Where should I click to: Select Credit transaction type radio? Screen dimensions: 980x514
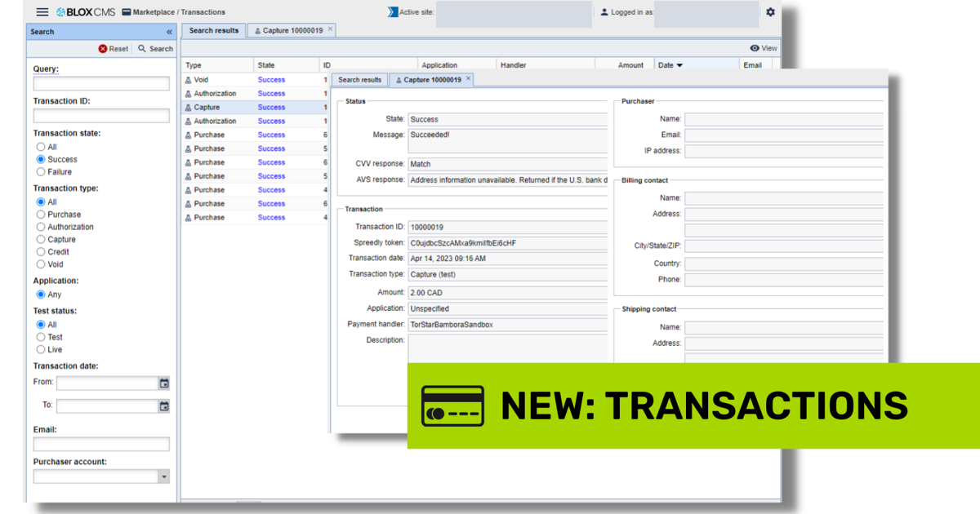pyautogui.click(x=41, y=251)
